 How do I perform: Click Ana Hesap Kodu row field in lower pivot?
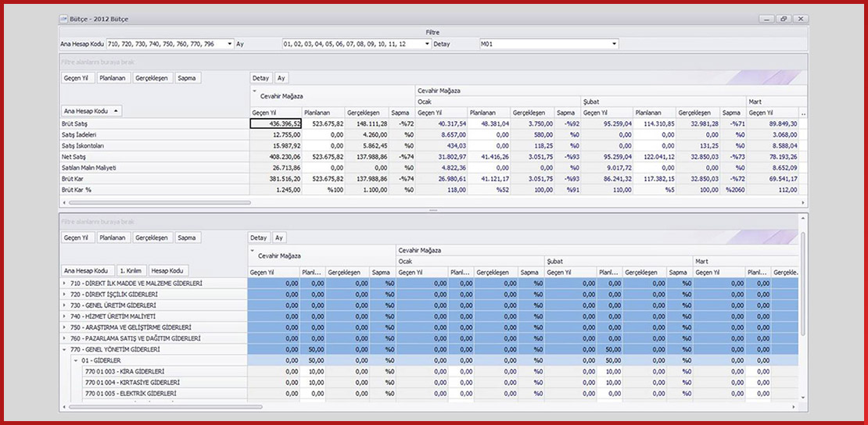click(x=88, y=270)
